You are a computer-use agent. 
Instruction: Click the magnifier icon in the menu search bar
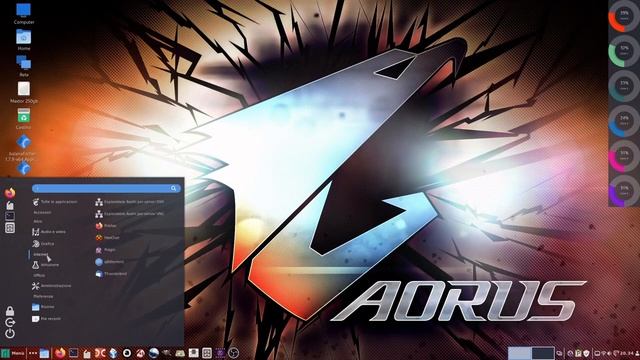point(174,188)
